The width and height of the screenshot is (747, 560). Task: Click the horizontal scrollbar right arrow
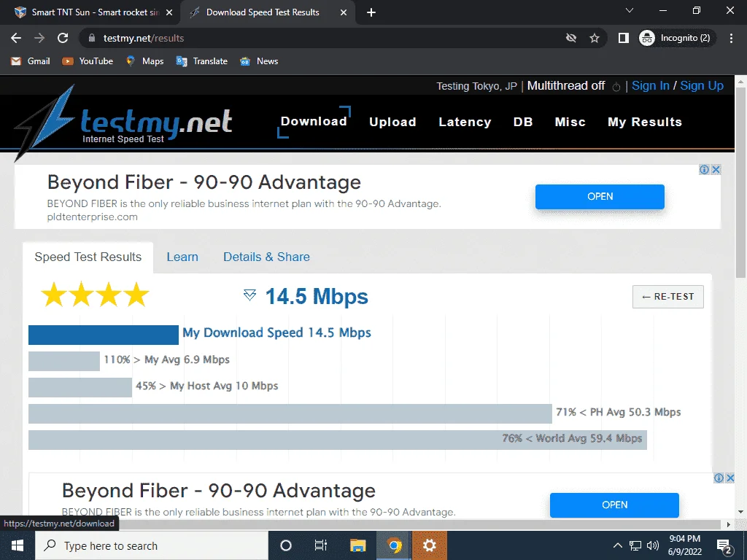pyautogui.click(x=729, y=524)
